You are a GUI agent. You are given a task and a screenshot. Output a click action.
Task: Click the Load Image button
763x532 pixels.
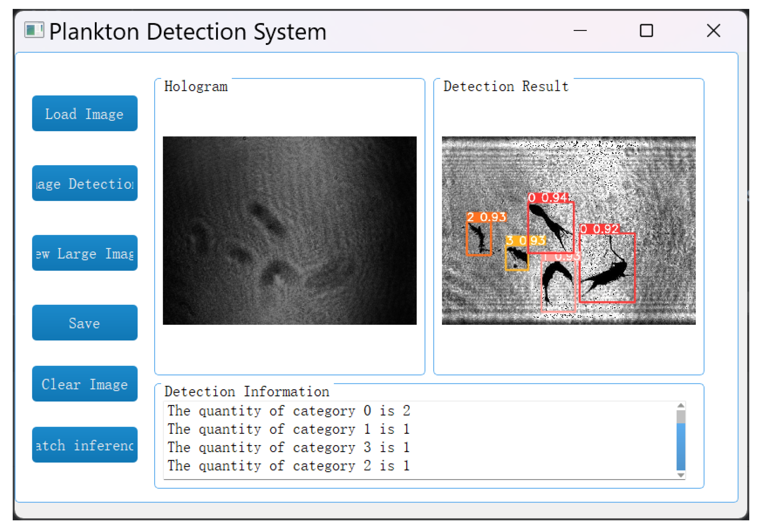(84, 114)
